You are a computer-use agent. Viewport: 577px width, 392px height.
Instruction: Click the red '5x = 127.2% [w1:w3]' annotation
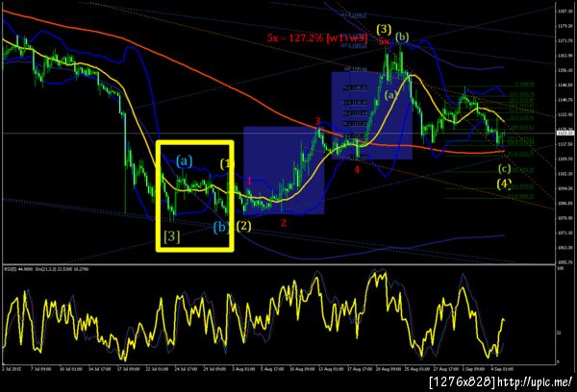[x=317, y=37]
